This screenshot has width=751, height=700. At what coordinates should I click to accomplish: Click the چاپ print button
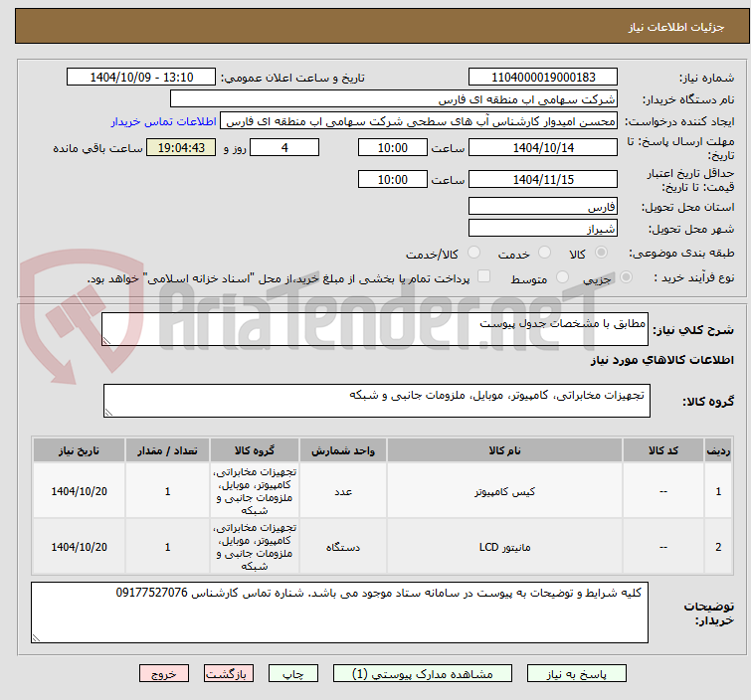(x=293, y=674)
